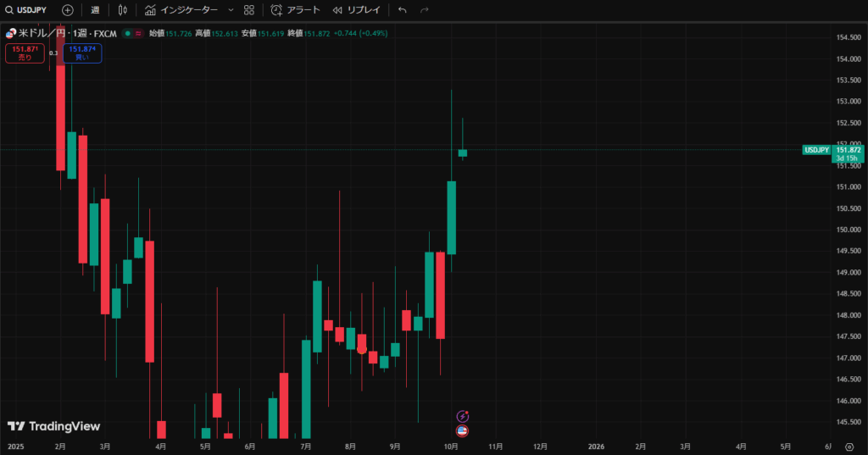868x455 pixels.
Task: Open the candlestick chart type menu
Action: (x=123, y=10)
